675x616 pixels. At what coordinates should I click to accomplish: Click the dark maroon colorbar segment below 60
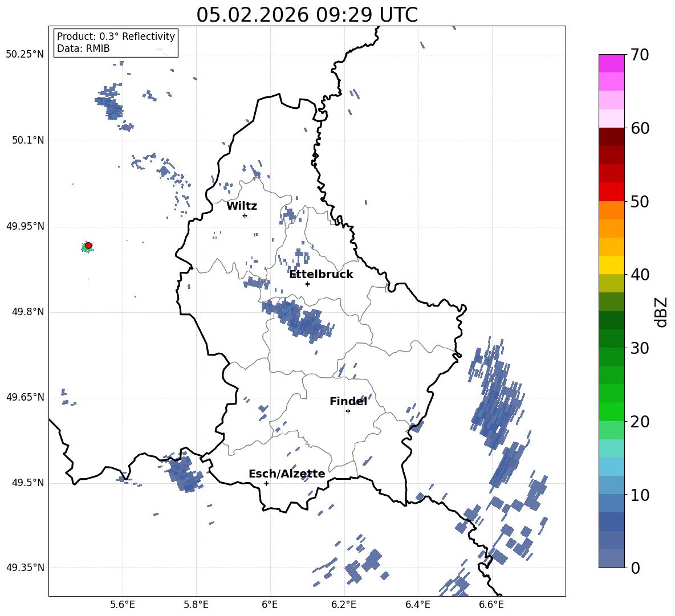(611, 137)
